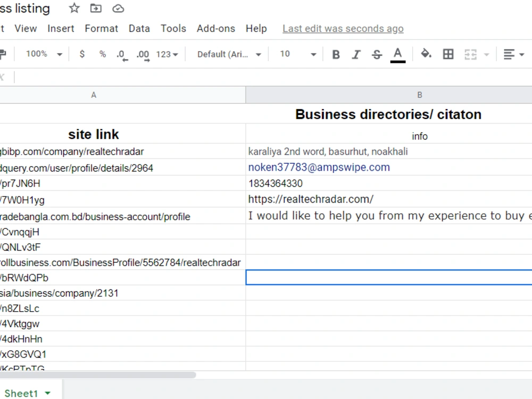Click the gbibp.com/company/realtechradar cell
532x399 pixels.
(123, 151)
